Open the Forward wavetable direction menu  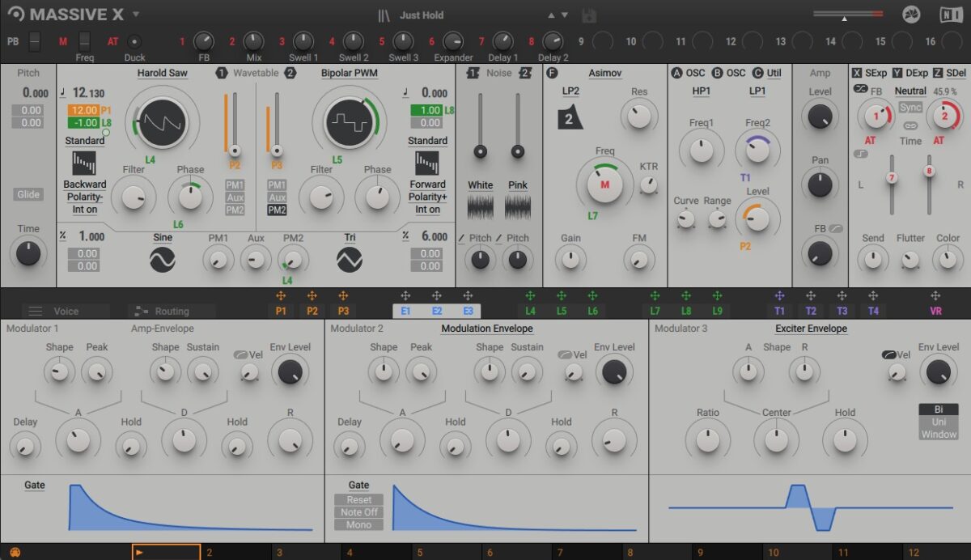pyautogui.click(x=427, y=185)
